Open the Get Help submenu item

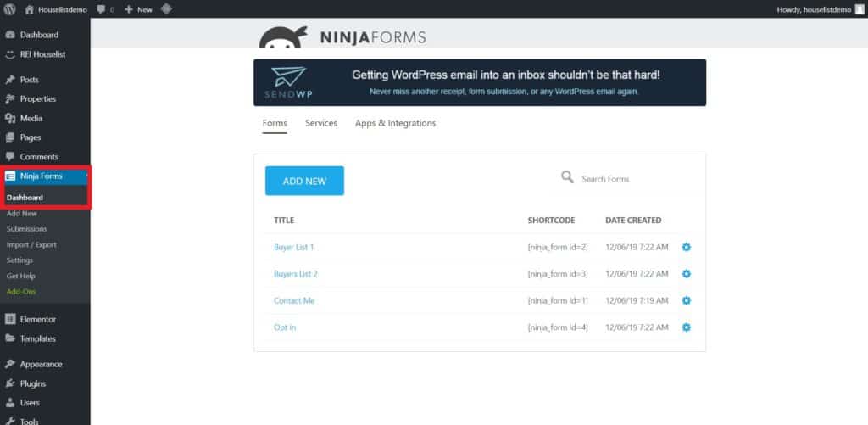[x=21, y=276]
